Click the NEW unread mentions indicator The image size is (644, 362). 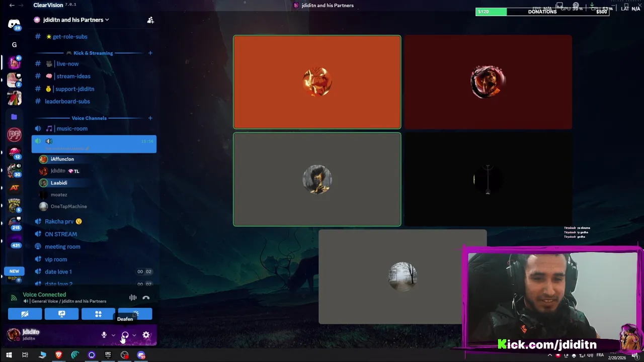[x=14, y=271]
